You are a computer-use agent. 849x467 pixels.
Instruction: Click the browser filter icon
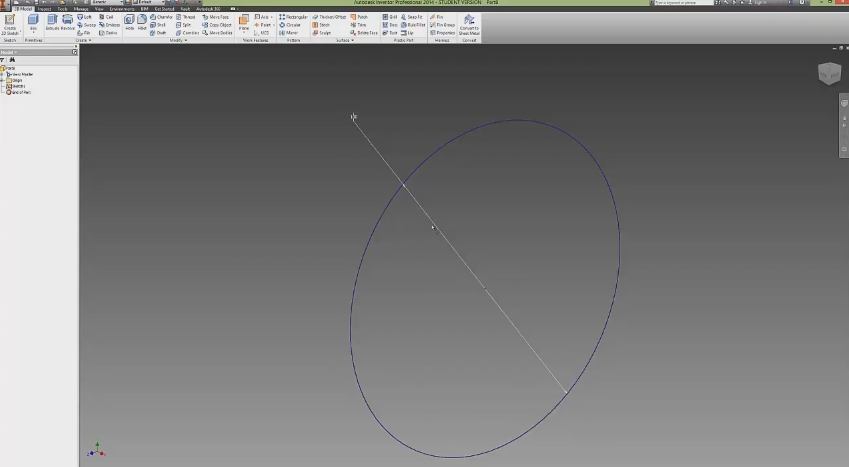3,60
